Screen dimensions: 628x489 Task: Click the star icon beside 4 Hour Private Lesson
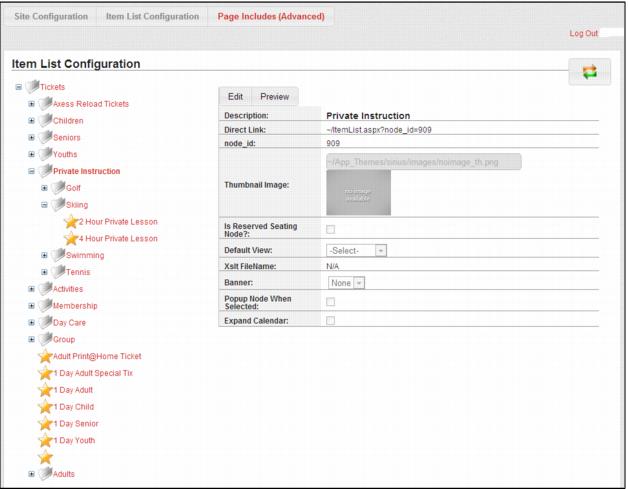click(x=71, y=238)
